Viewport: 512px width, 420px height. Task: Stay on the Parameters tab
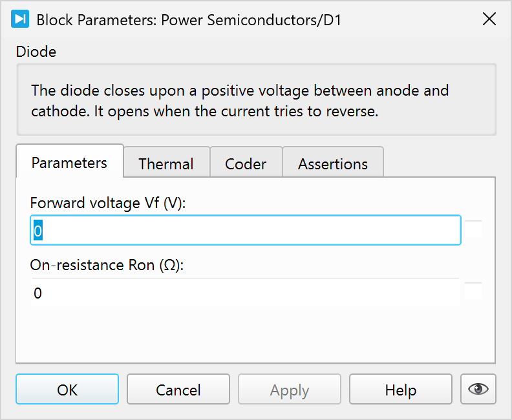click(69, 163)
